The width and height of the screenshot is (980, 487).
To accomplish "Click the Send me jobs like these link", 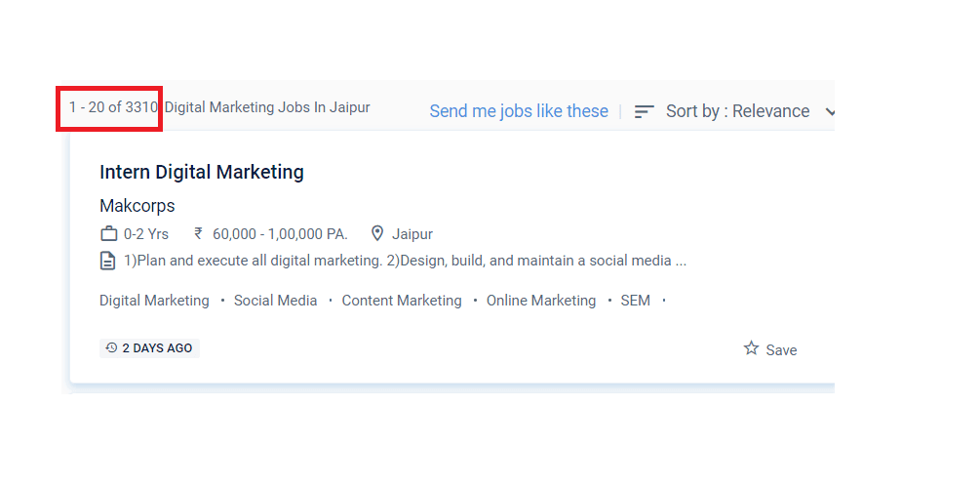I will point(519,111).
